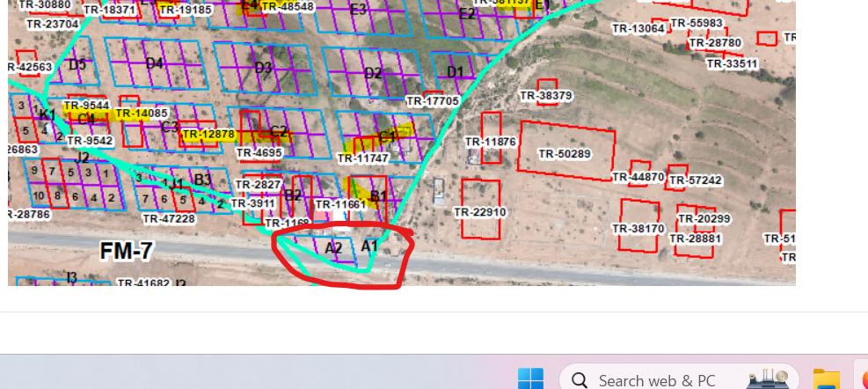Click parcel label TR-42563

[x=31, y=67]
